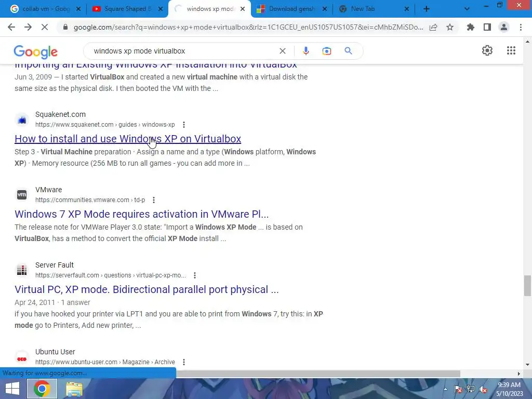Open Google apps grid
The width and height of the screenshot is (532, 399).
pos(511,50)
